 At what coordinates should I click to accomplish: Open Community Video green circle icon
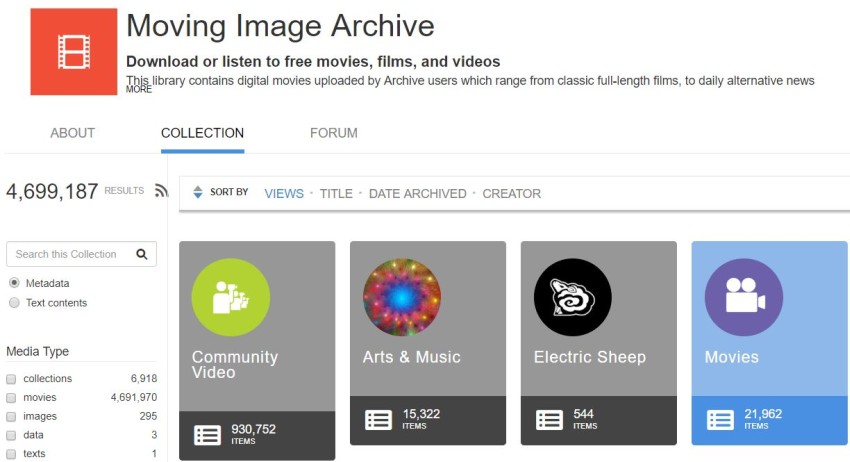point(231,297)
